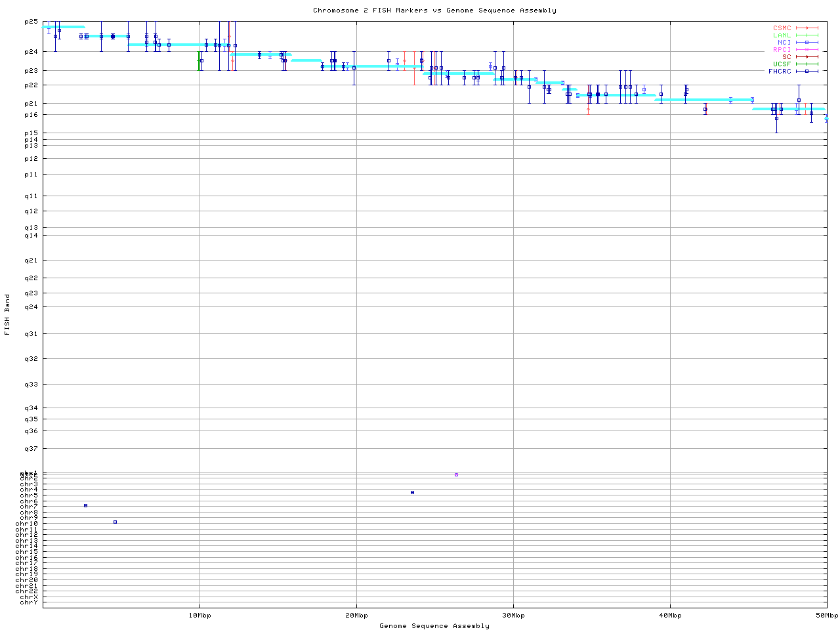Viewport: 840px width, 630px height.
Task: Click the FHCRC legend line sample
Action: (807, 71)
